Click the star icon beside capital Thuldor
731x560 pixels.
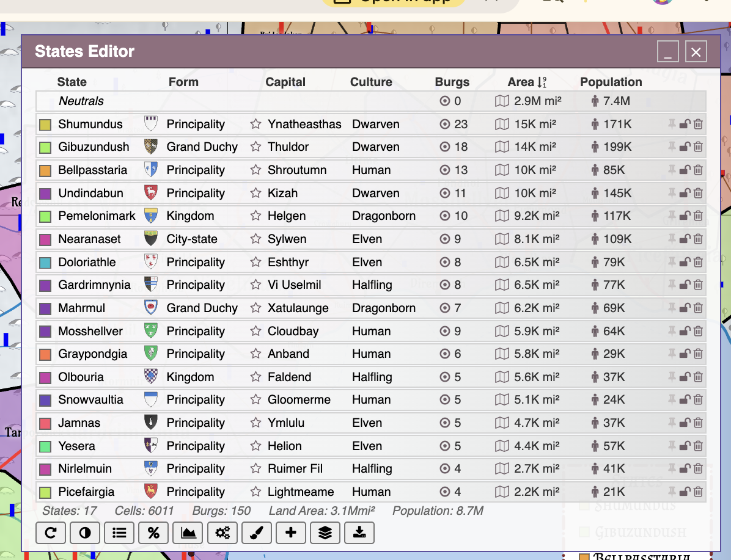pos(255,147)
